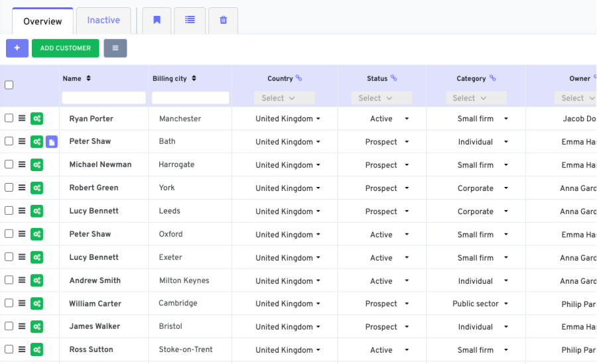The image size is (597, 364).
Task: Click the link icon beside Category header
Action: (x=493, y=78)
